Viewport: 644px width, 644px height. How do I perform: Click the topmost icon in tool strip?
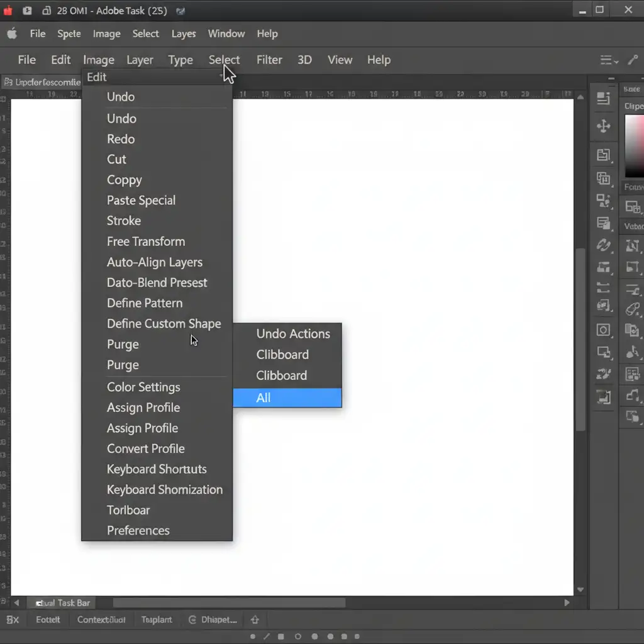[603, 98]
